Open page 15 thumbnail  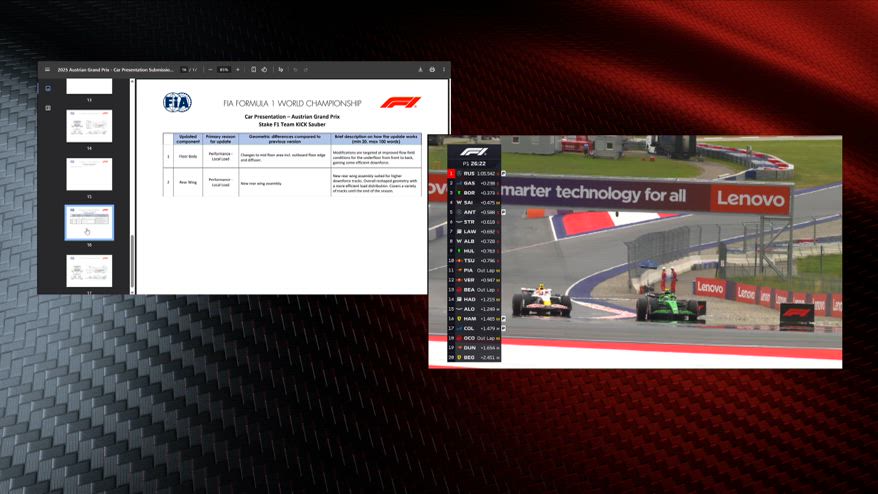[x=89, y=173]
